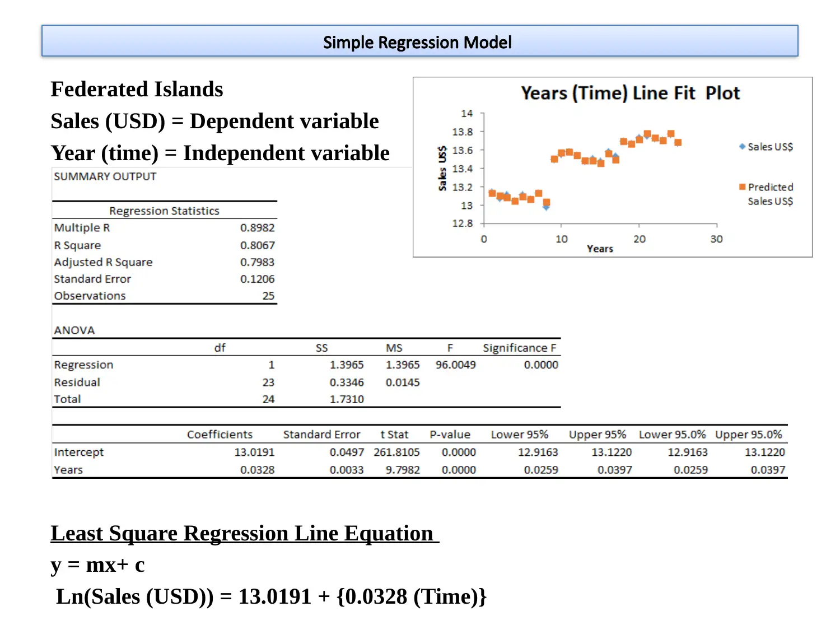Click Total SS value 1.7310
The width and height of the screenshot is (840, 630).
[x=347, y=399]
